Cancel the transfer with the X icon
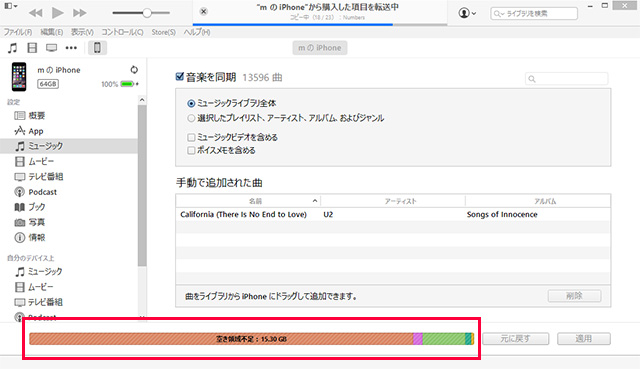 pos(204,11)
